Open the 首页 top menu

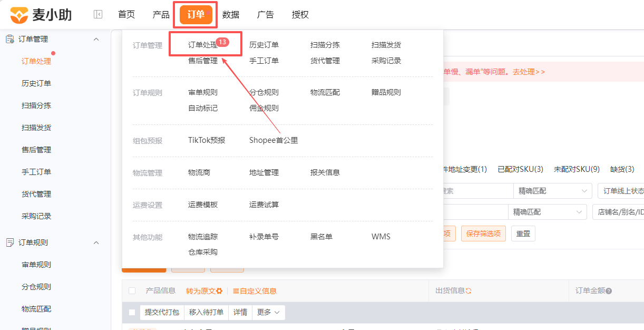pos(126,15)
